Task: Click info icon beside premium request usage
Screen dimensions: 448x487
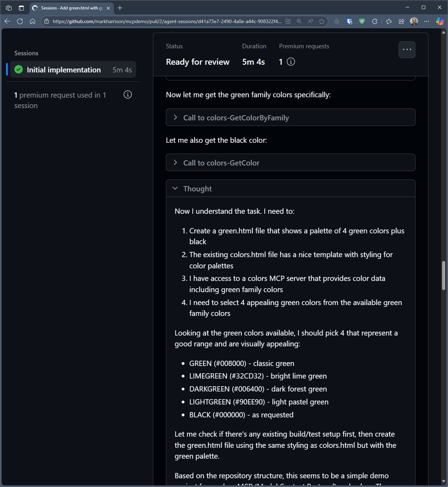Action: (128, 94)
